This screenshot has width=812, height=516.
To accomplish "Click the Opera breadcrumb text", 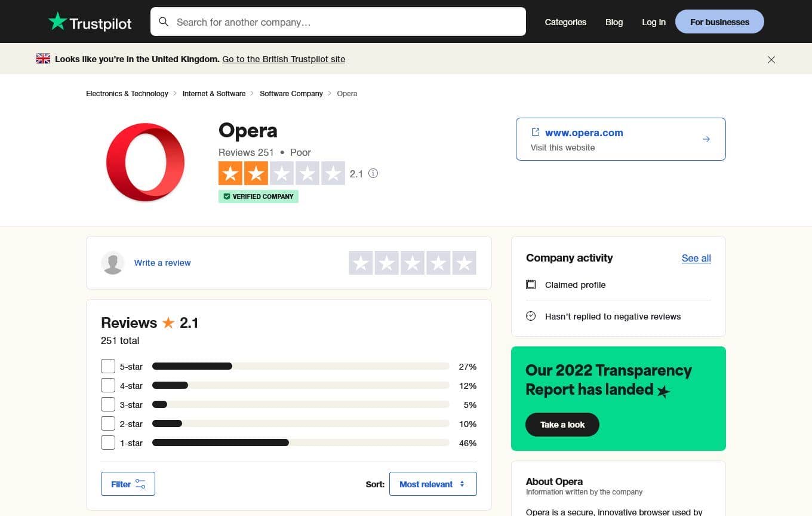I will [347, 94].
